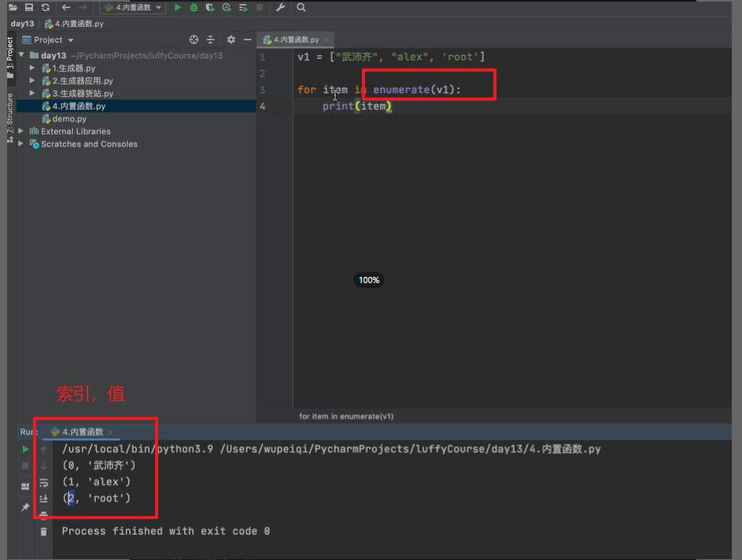Navigate back with the left arrow
The height and width of the screenshot is (560, 742).
click(66, 8)
